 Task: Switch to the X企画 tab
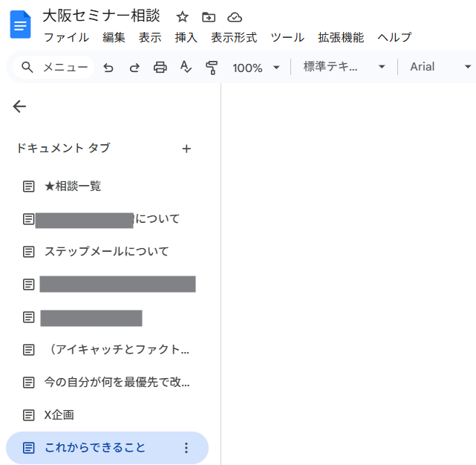107,415
